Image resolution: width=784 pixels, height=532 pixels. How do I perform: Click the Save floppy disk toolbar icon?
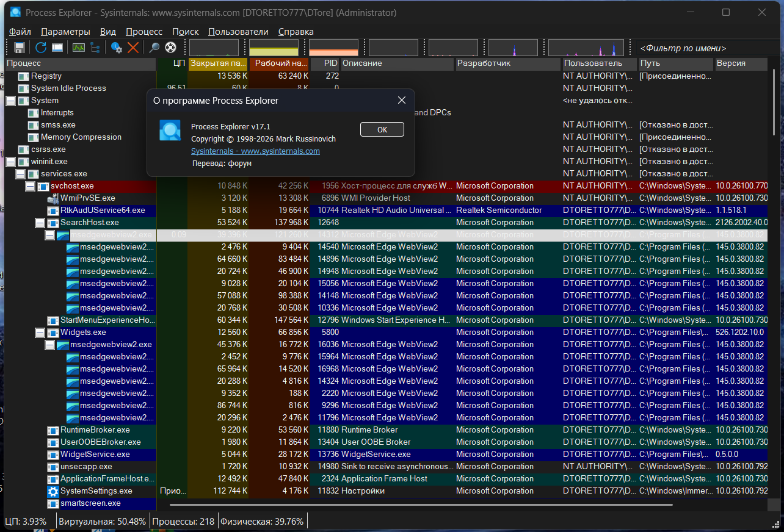point(19,48)
